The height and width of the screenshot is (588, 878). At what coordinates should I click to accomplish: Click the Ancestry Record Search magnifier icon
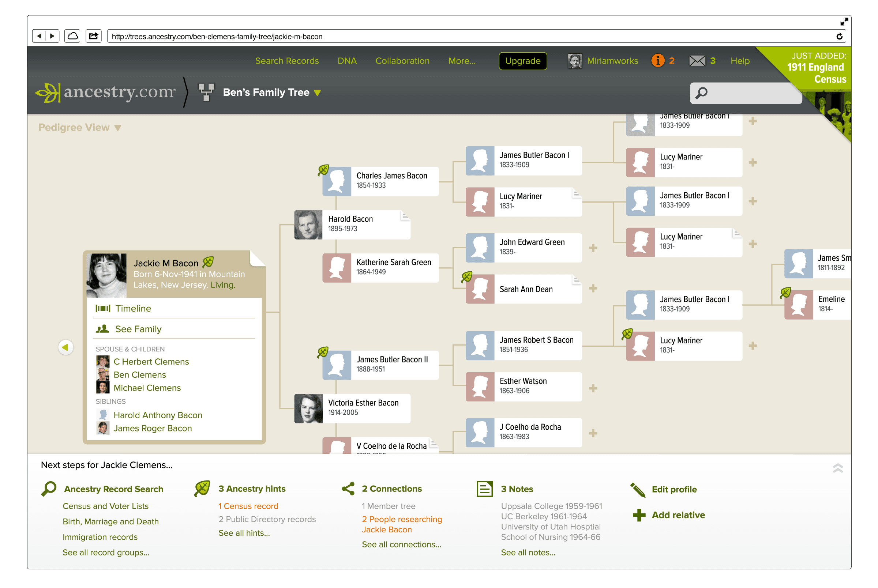(48, 488)
